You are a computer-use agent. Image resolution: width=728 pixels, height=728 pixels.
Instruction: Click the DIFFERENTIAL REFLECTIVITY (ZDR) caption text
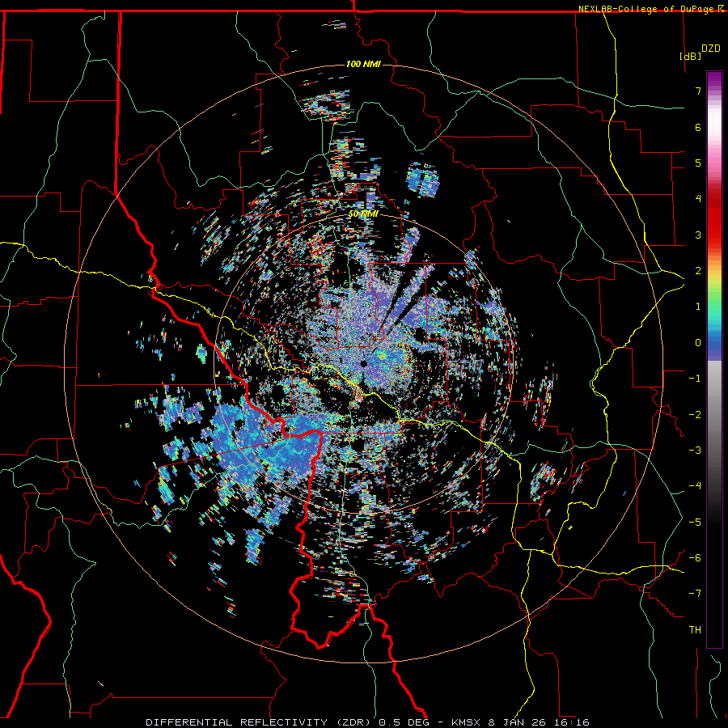click(260, 722)
